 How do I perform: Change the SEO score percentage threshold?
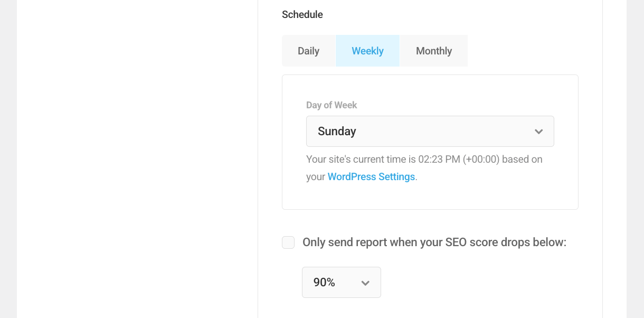pos(341,282)
